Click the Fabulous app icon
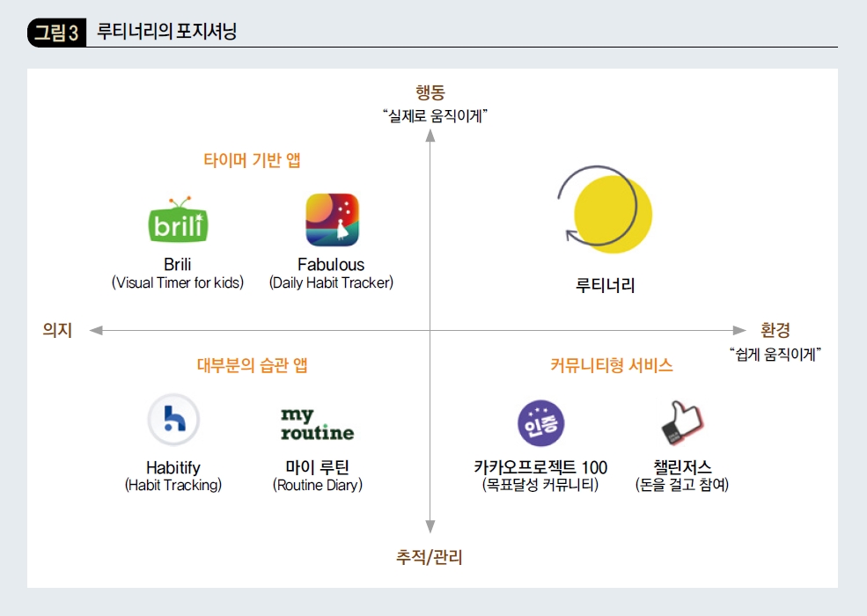This screenshot has width=867, height=616. (x=333, y=219)
